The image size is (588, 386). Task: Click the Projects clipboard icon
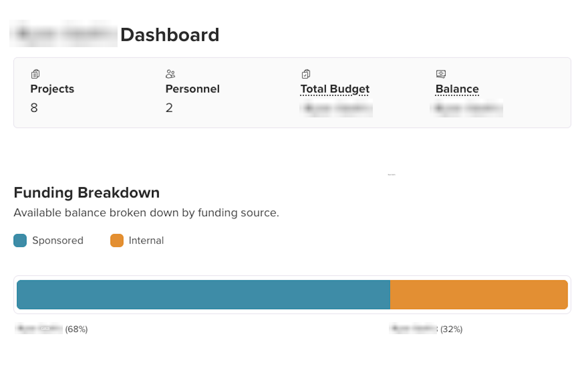[35, 74]
